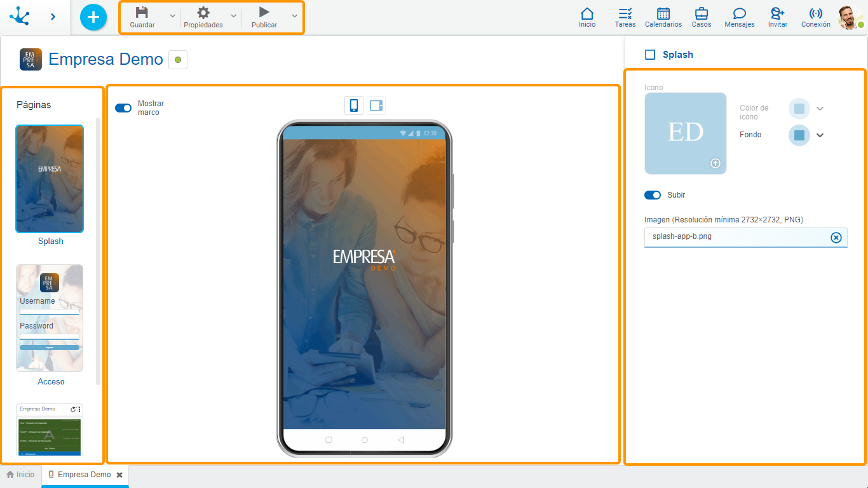
Task: Close the Empresa Demo tab
Action: point(119,475)
